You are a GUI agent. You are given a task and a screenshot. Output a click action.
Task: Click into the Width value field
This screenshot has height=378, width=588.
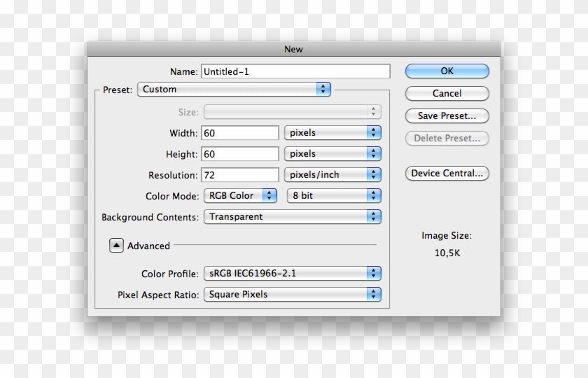[x=240, y=133]
